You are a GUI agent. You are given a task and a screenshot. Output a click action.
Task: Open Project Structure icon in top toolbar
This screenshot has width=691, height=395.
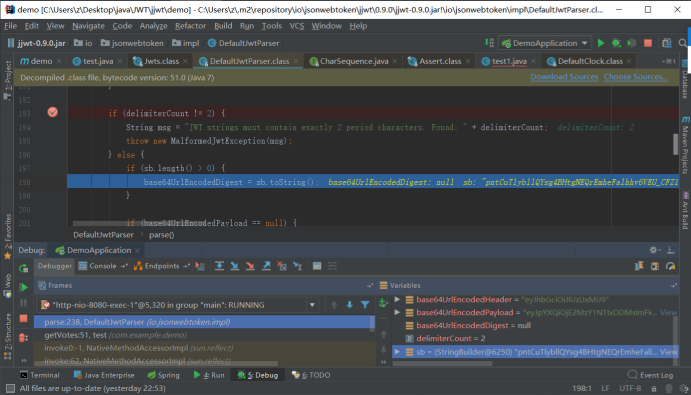click(667, 43)
